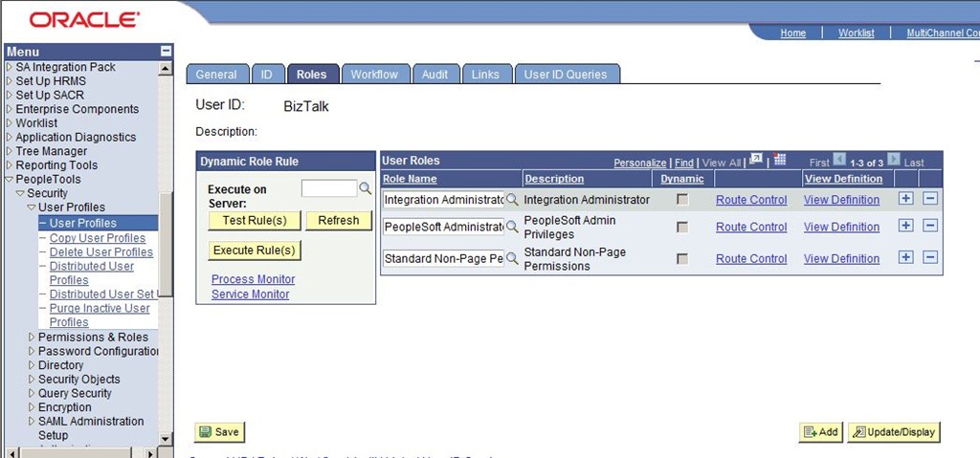980x458 pixels.
Task: Toggle Dynamic checkbox for PeopleSoft Administrator
Action: click(682, 227)
